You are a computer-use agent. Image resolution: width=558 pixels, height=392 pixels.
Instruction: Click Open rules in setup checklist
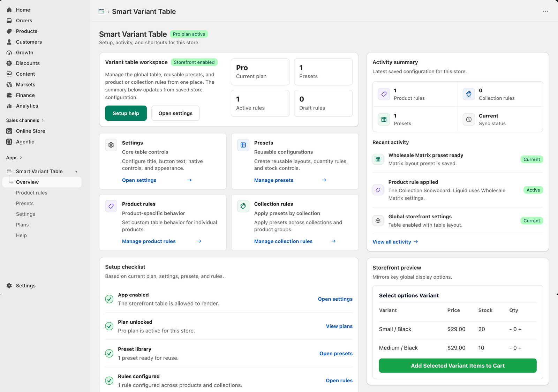339,380
